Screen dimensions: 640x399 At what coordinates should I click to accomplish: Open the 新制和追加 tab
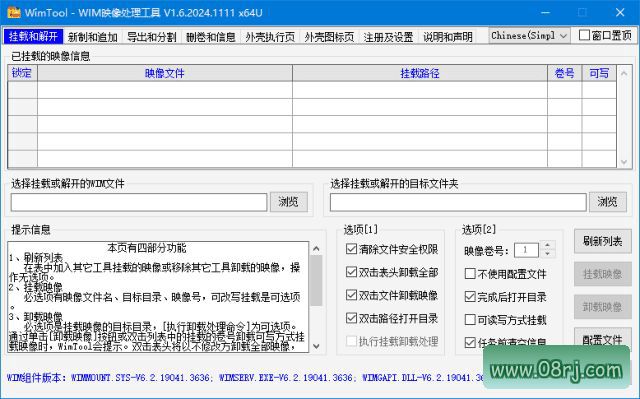tap(93, 37)
